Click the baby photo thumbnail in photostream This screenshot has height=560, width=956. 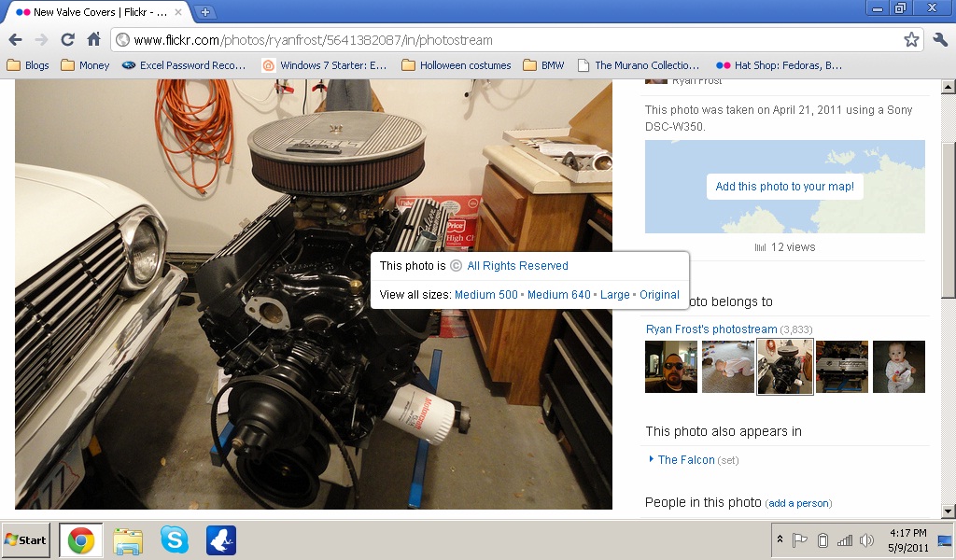click(898, 367)
